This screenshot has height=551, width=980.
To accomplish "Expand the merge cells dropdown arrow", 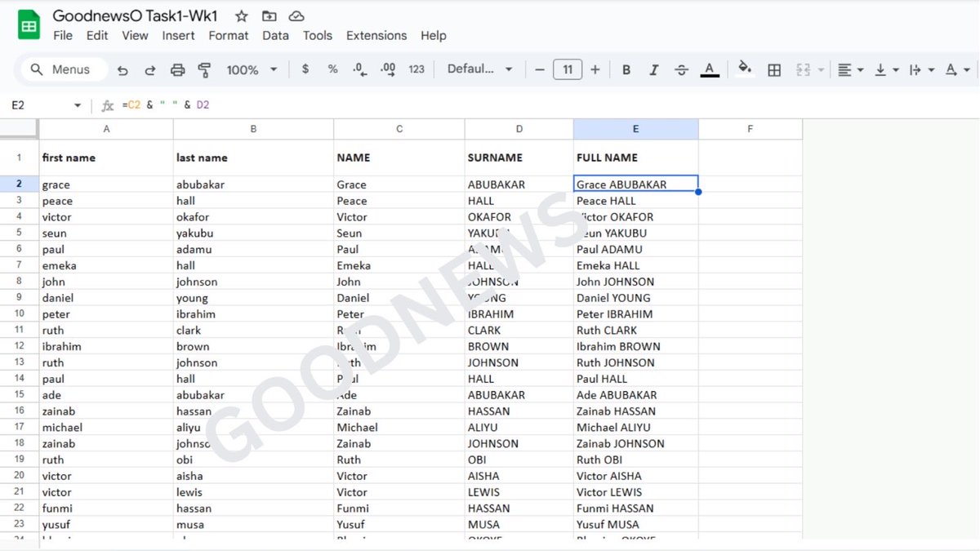I will tap(821, 70).
